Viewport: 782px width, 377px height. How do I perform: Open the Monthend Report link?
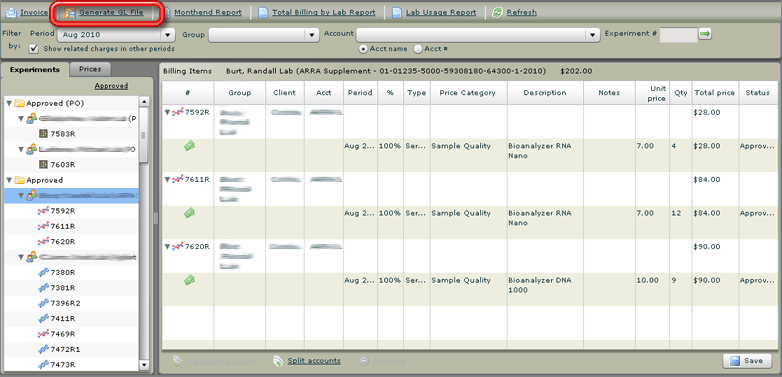click(208, 13)
